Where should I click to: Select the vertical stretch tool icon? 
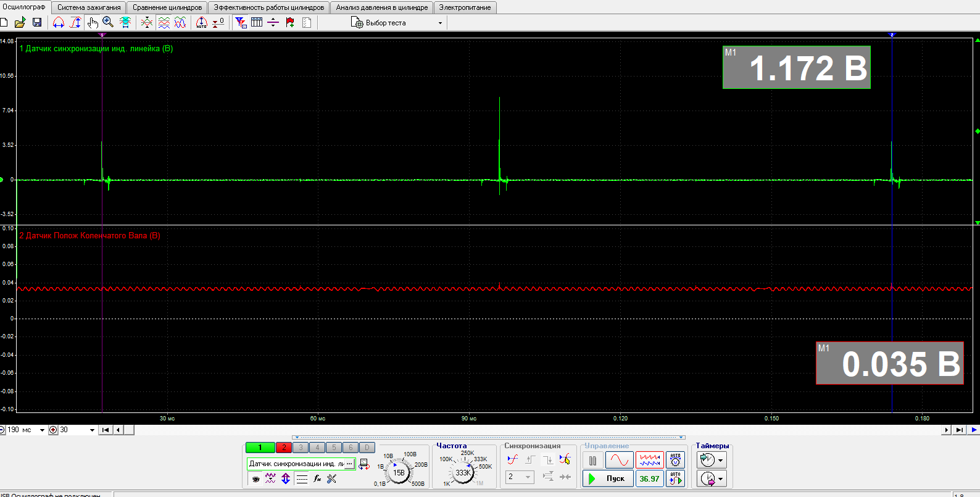pos(75,23)
